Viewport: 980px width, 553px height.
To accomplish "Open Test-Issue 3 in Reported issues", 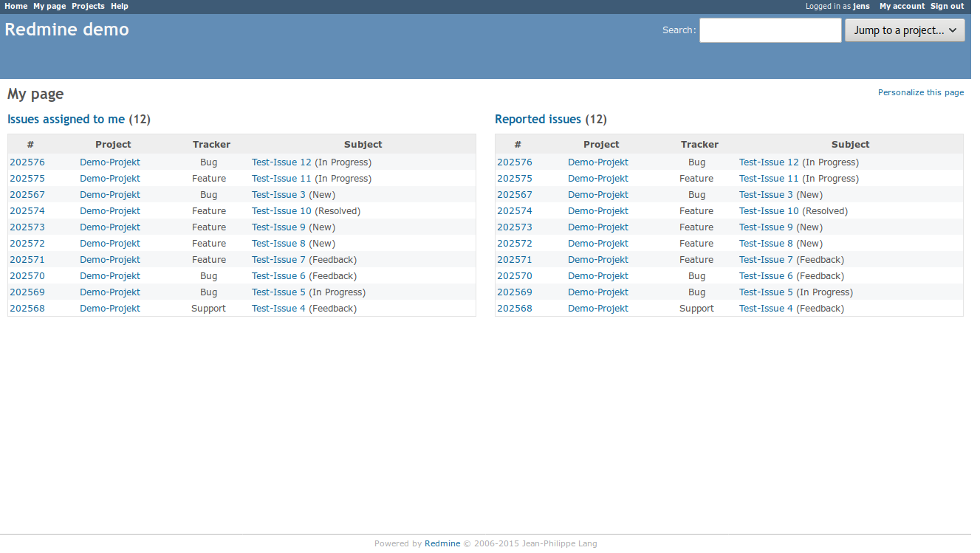I will (766, 195).
